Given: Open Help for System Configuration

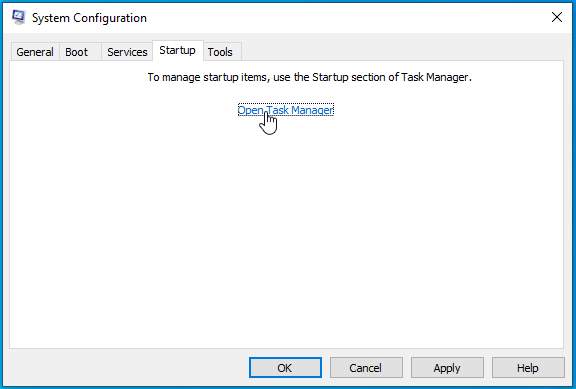Looking at the screenshot, I should point(528,368).
